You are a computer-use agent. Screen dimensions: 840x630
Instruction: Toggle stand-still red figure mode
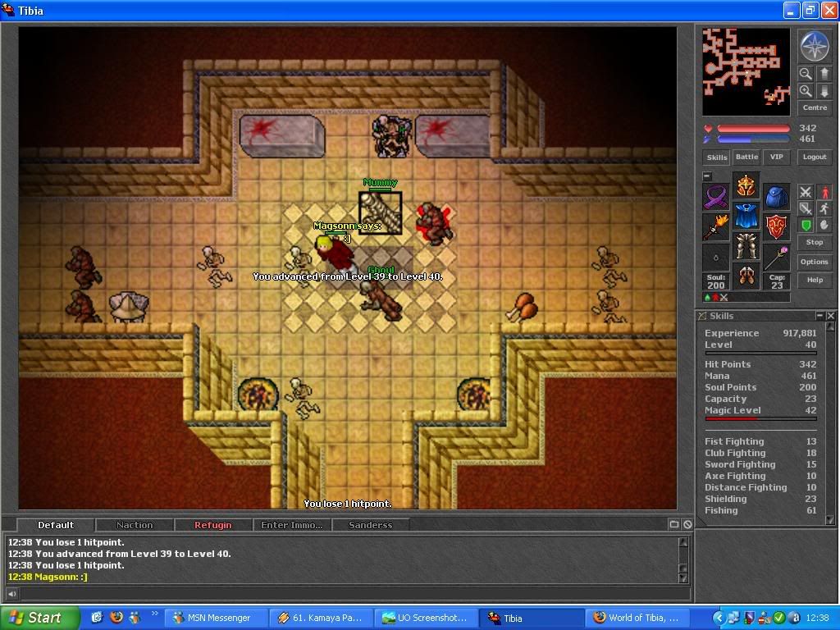824,192
